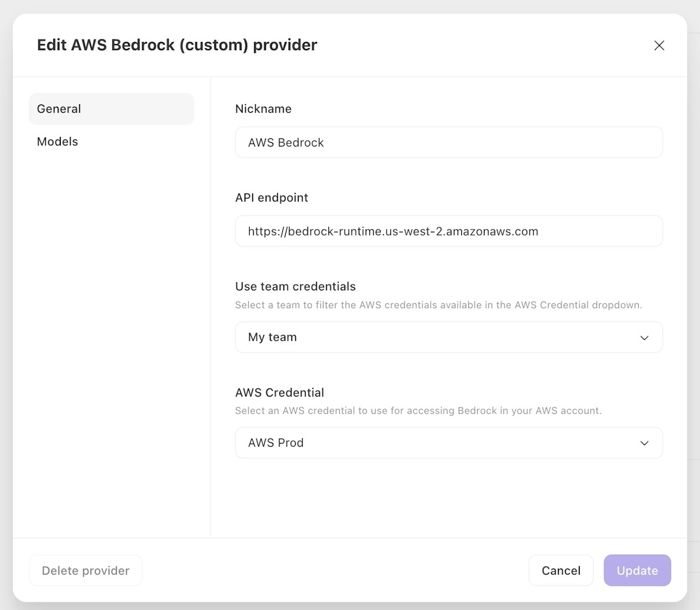Switch to the Models section

(58, 142)
